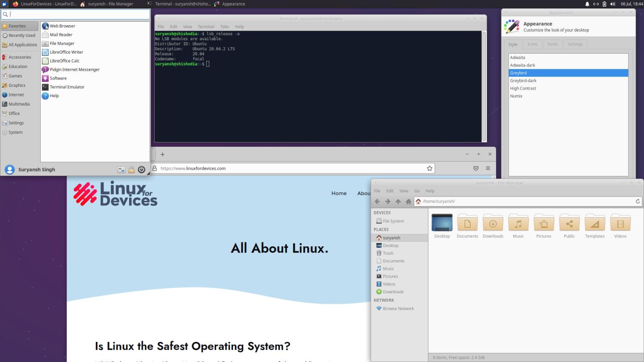Open Mail Reader in Whisker menu
Image resolution: width=644 pixels, height=362 pixels.
(57, 35)
